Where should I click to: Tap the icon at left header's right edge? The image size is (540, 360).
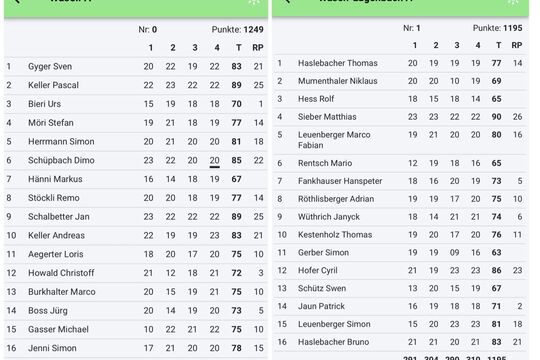coord(254,2)
